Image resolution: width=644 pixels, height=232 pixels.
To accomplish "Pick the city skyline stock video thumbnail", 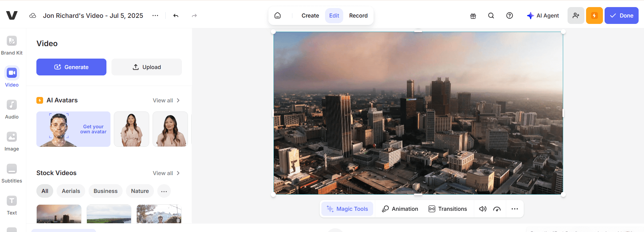I will (59, 214).
